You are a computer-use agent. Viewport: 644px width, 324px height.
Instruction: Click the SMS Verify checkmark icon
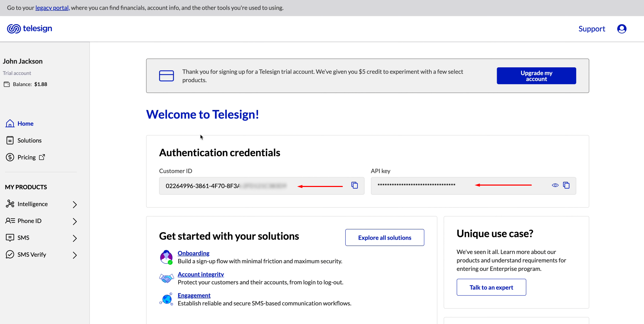[10, 254]
